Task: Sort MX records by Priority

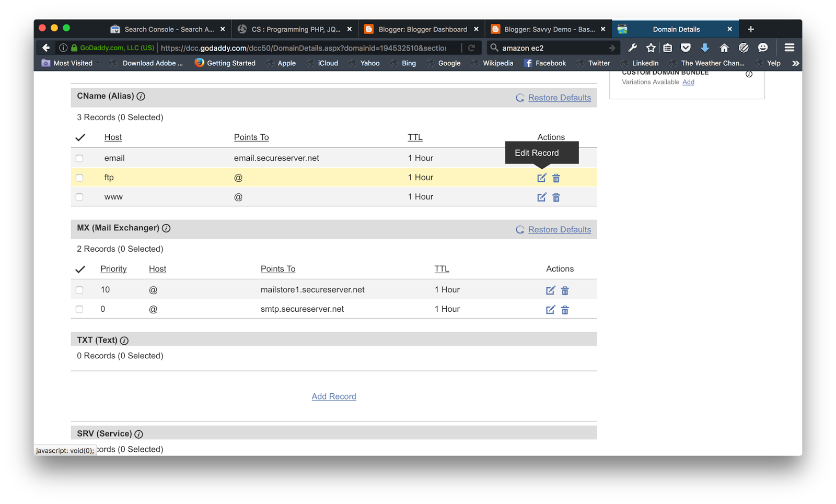Action: point(113,269)
